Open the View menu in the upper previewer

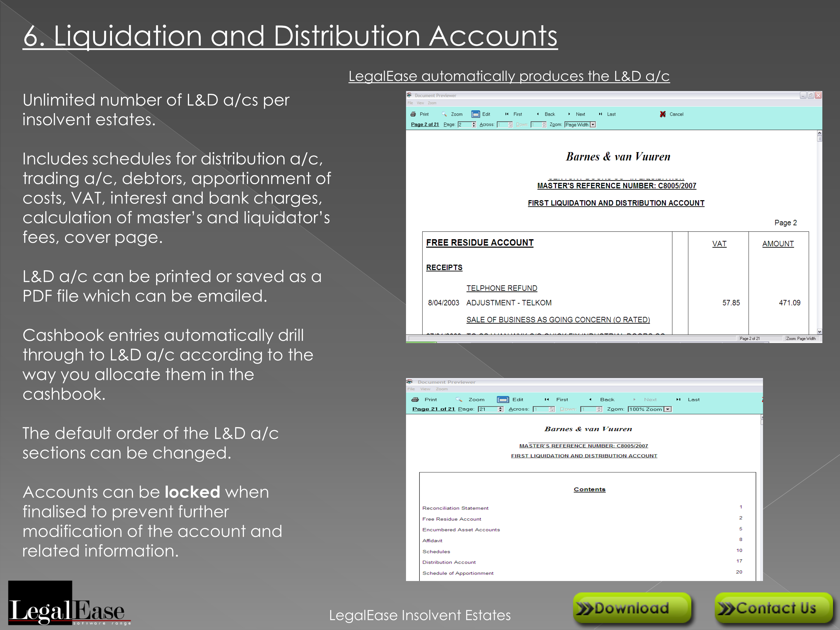click(x=420, y=103)
